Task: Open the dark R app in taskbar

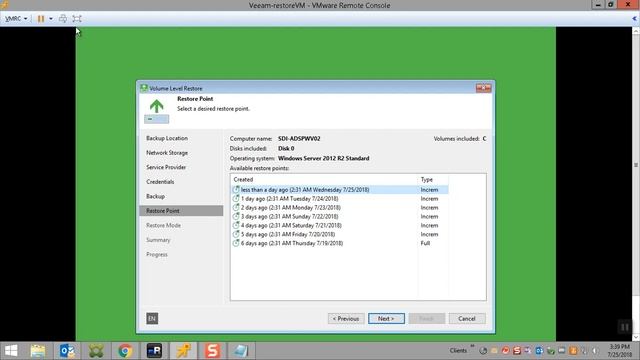Action: [x=154, y=351]
